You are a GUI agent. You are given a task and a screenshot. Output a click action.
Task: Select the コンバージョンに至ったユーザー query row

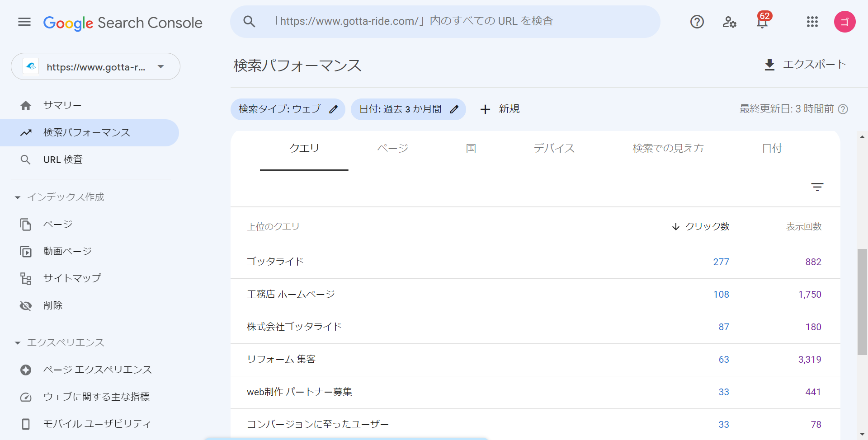pos(535,425)
